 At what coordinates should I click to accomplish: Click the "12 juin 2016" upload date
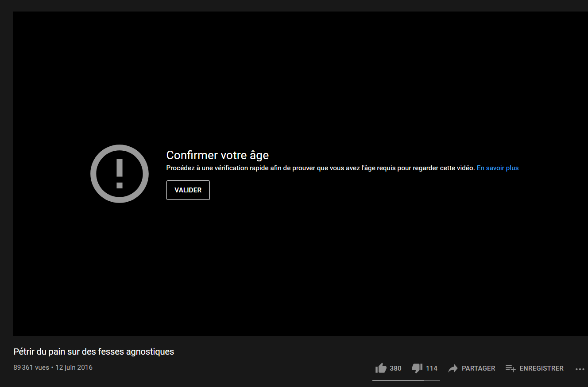[x=74, y=367]
